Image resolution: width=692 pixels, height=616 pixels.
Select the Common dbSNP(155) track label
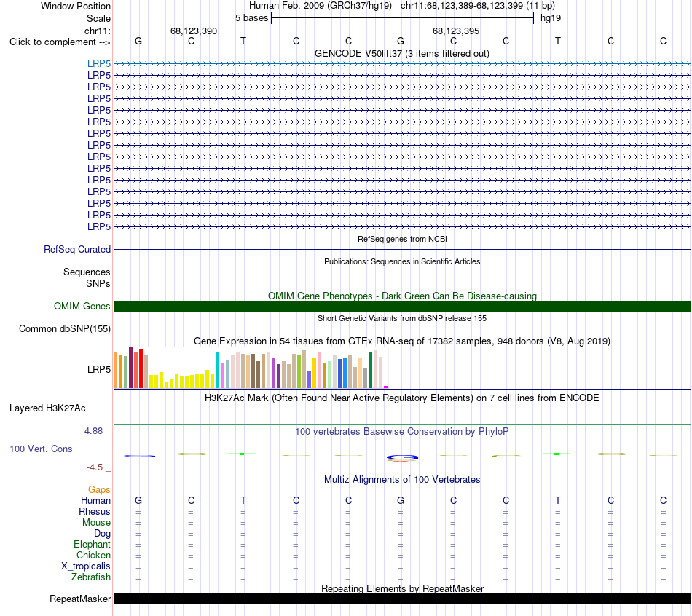coord(65,328)
